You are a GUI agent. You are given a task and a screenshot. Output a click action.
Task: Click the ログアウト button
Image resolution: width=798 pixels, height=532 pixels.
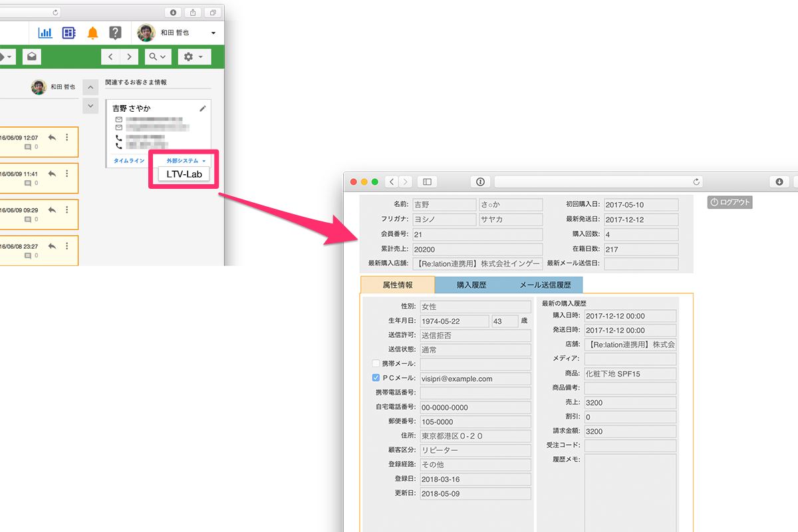click(730, 202)
